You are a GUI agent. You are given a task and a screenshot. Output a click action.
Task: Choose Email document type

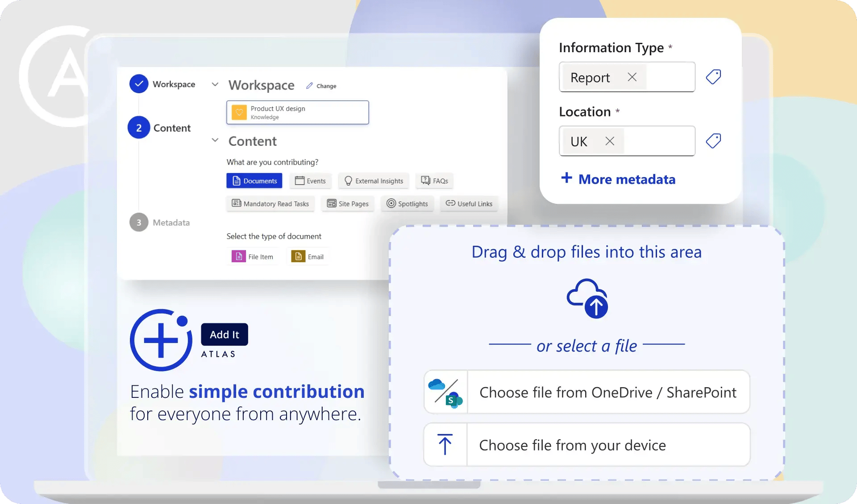308,256
